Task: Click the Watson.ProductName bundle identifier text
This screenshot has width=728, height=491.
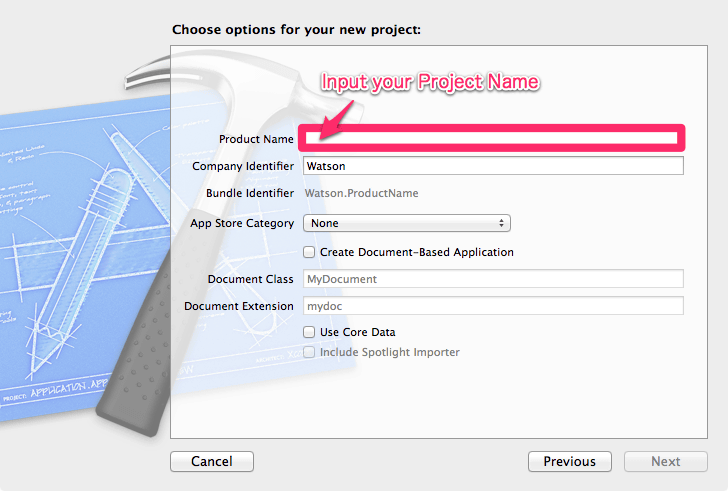Action: [361, 193]
